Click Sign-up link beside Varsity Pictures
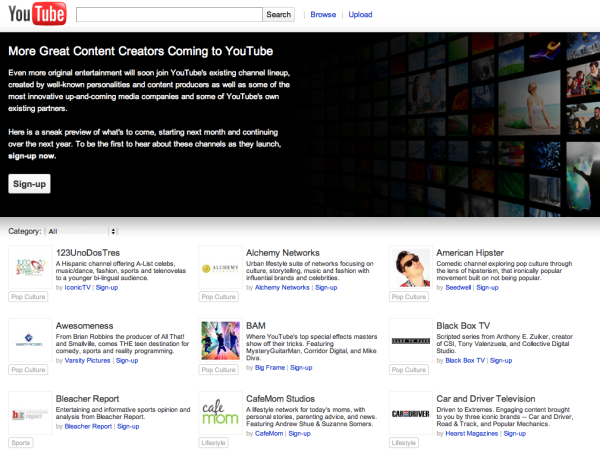The width and height of the screenshot is (600, 457). click(x=127, y=360)
